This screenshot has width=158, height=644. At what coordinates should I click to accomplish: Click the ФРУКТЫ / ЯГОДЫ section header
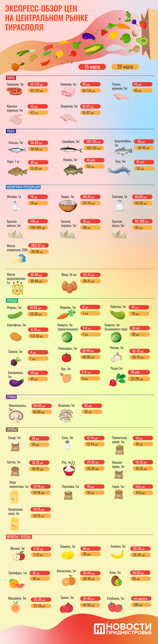point(19,537)
